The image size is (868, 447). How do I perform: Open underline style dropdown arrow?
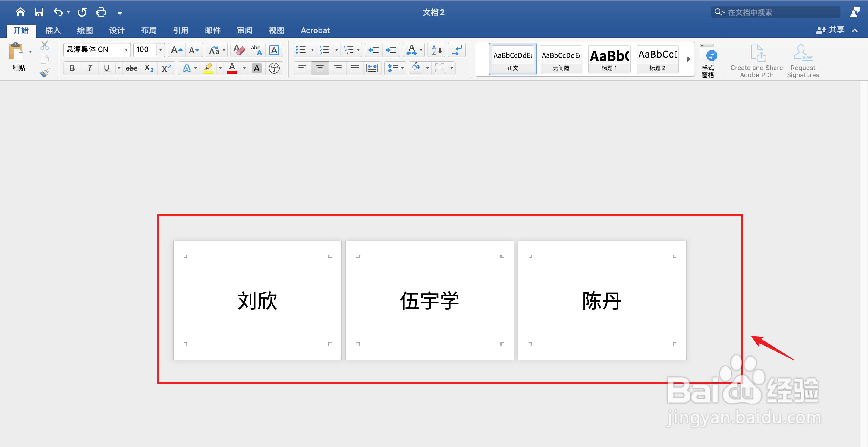119,68
